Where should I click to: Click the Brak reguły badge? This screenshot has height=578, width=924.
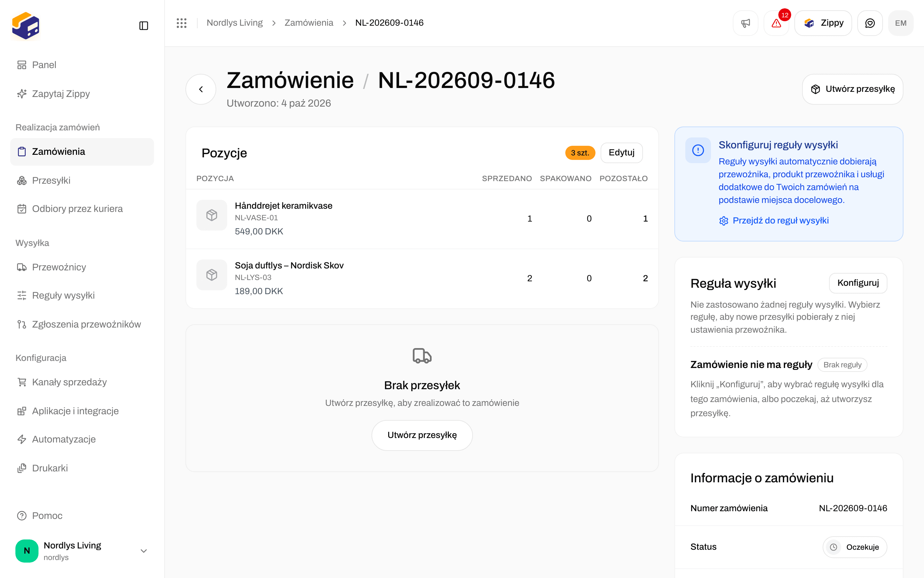coord(842,365)
